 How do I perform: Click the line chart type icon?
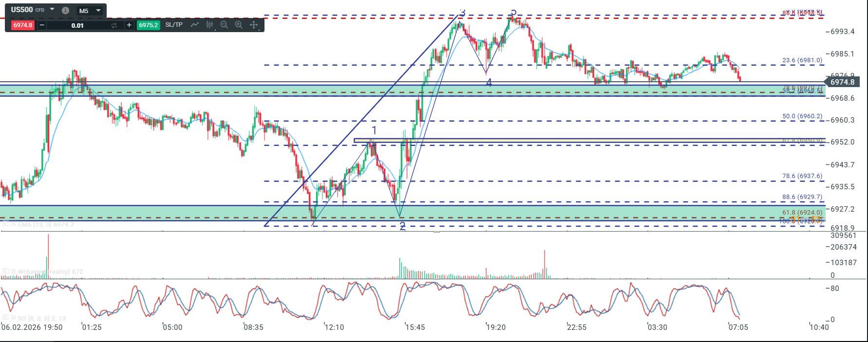pyautogui.click(x=195, y=25)
